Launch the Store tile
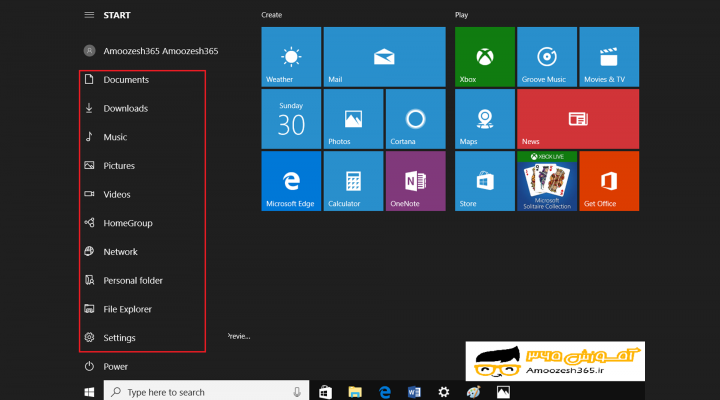The width and height of the screenshot is (720, 400). [x=485, y=181]
